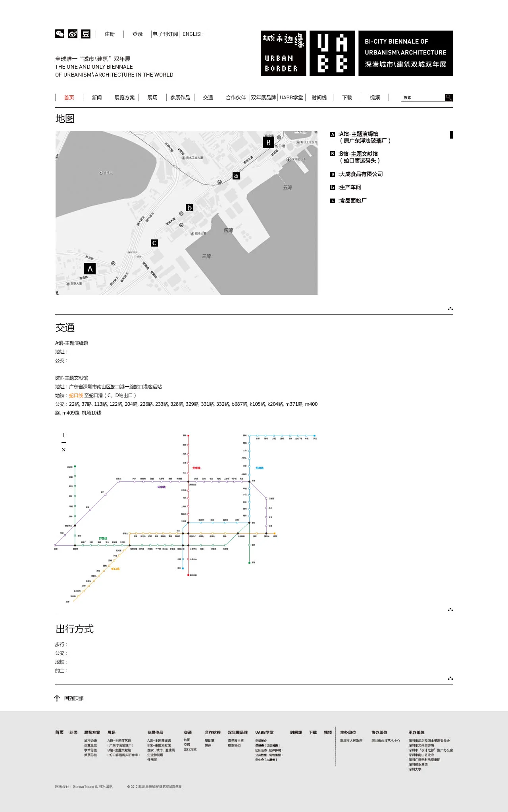Click the UABB logo block

click(x=332, y=53)
